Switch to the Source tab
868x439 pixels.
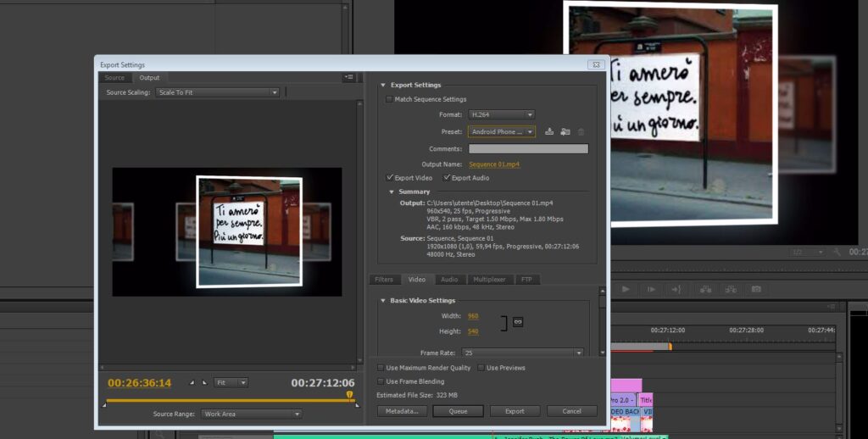(114, 77)
